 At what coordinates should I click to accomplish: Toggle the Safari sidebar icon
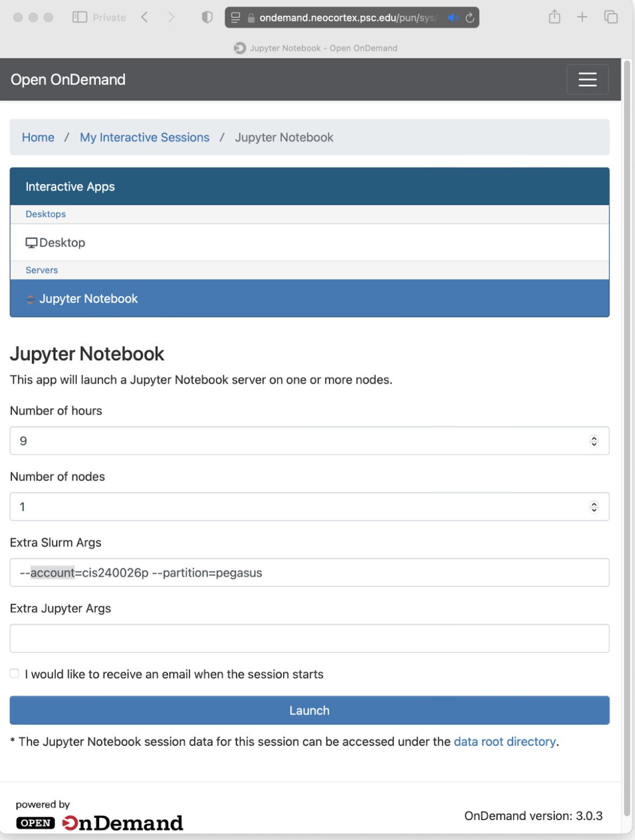pyautogui.click(x=80, y=17)
